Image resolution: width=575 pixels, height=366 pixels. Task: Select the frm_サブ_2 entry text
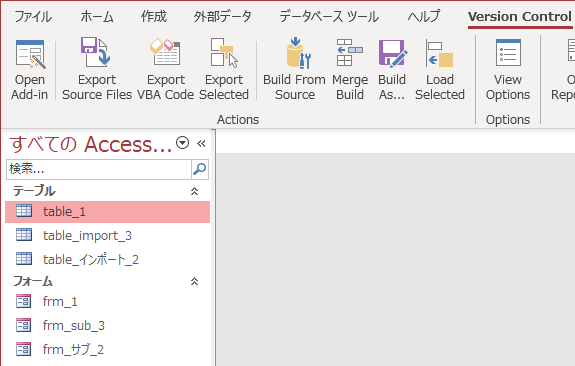(x=73, y=349)
